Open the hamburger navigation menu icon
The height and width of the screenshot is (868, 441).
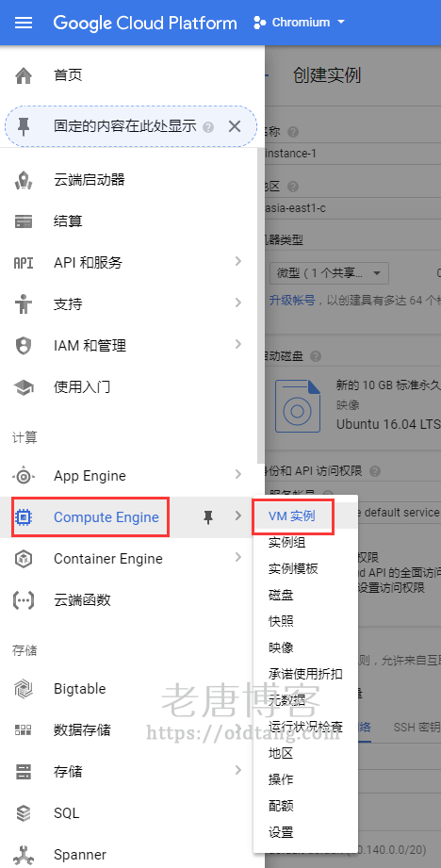(24, 23)
